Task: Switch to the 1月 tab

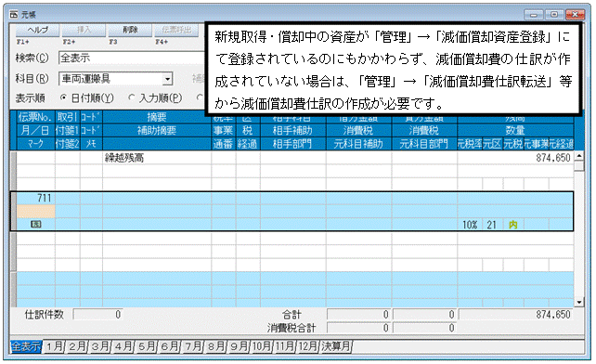Action: coord(54,346)
